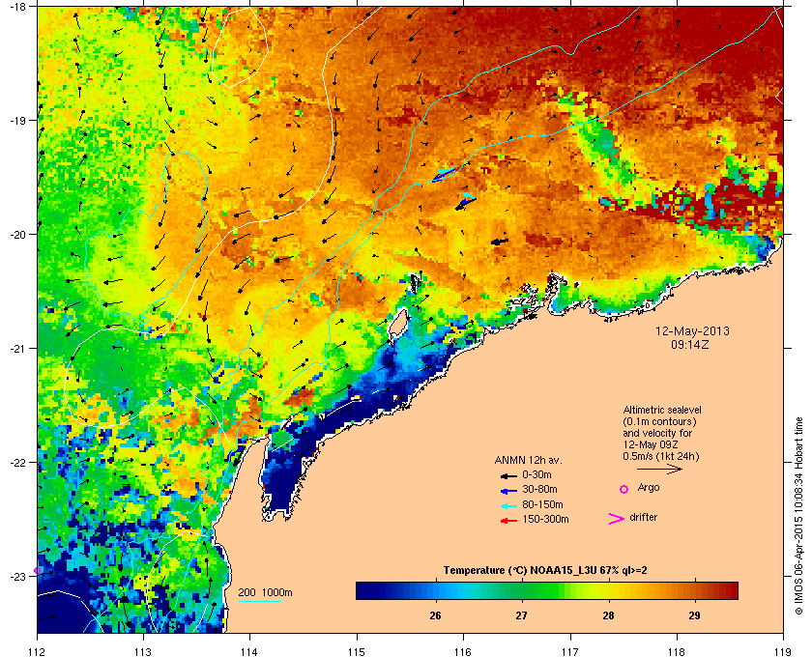
Task: Click the latitude axis label -23
Action: click(x=17, y=576)
